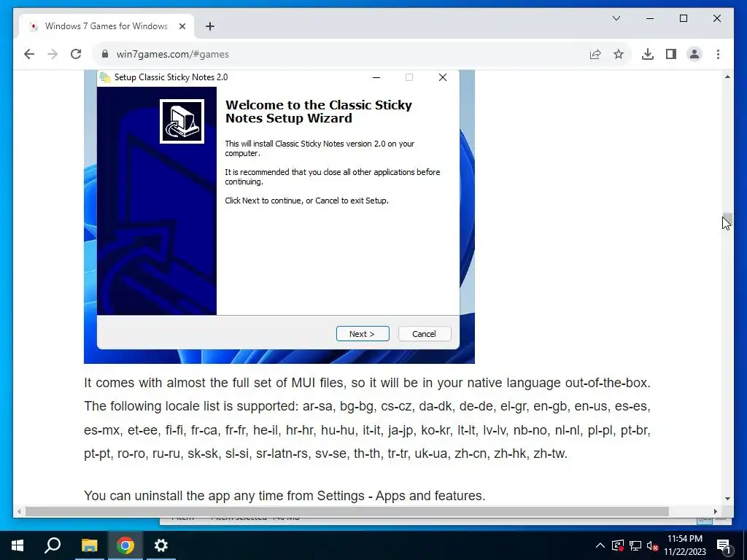Open the clock showing 11:54 PM

684,545
